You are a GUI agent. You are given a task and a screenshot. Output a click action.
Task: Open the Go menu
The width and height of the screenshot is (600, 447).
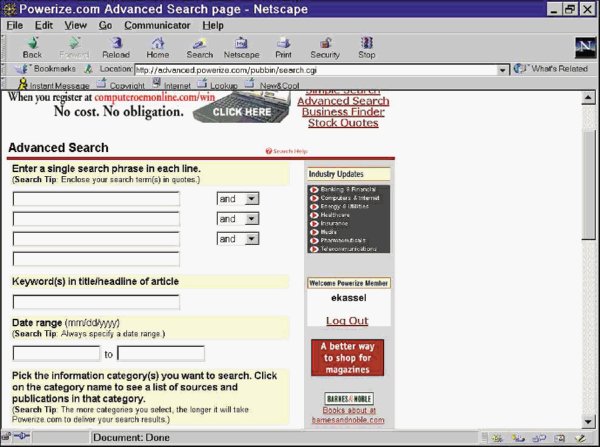pyautogui.click(x=105, y=25)
